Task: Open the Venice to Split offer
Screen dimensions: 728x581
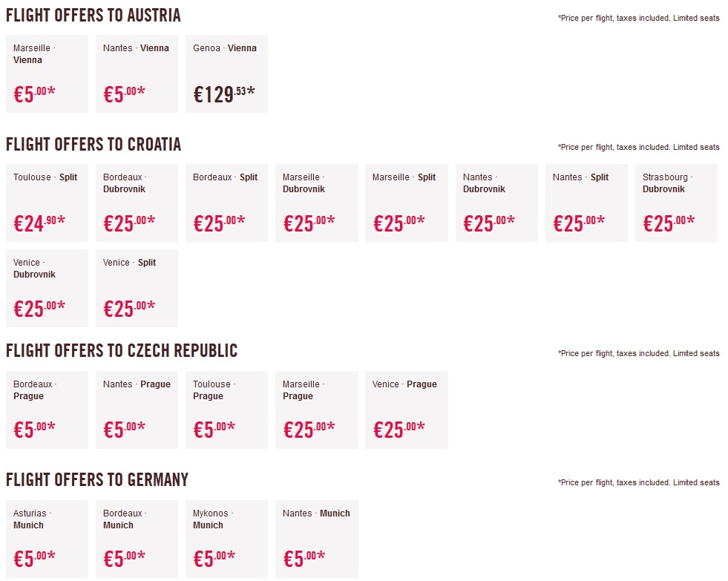Action: click(137, 288)
